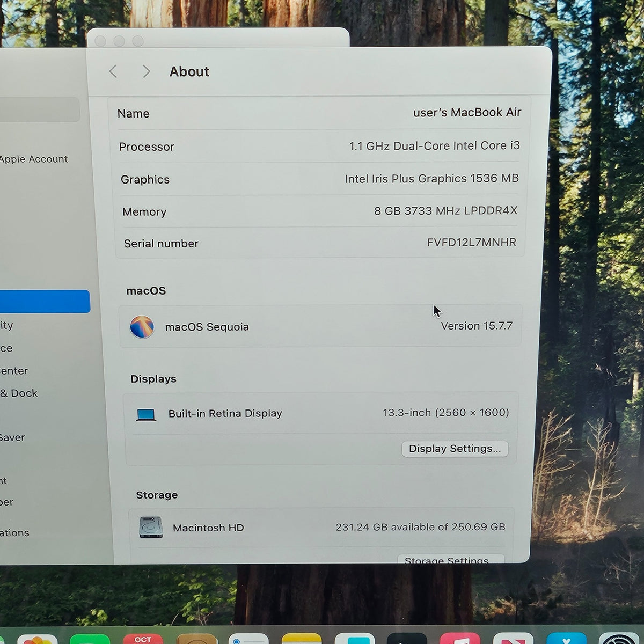644x644 pixels.
Task: Click the "Memory" row label
Action: tap(144, 212)
